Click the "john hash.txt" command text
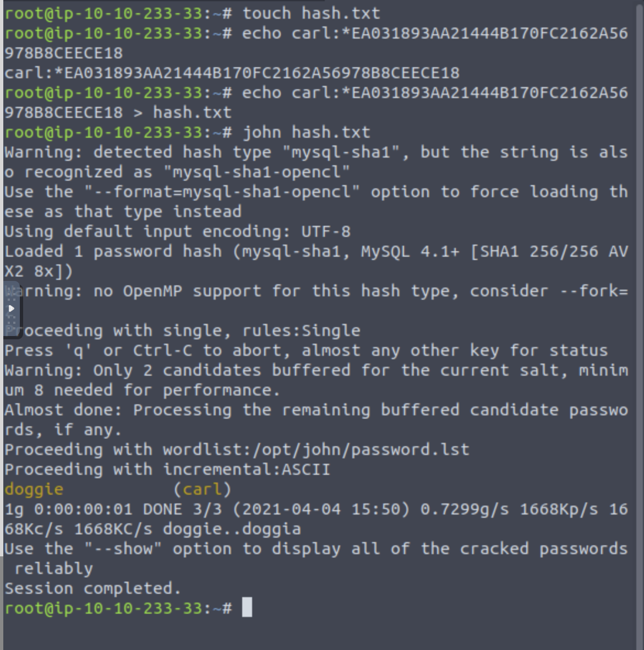Viewport: 644px width, 650px height. 306,132
